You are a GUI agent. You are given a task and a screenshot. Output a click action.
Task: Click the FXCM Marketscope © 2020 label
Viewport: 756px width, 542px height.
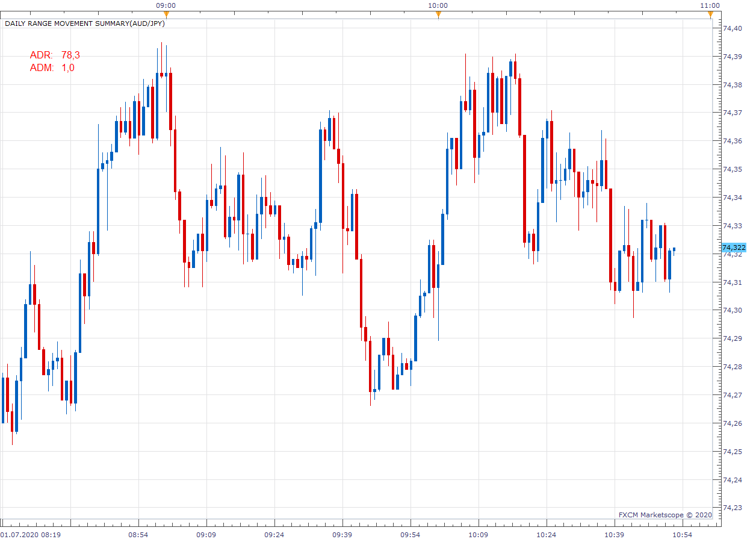coord(665,515)
